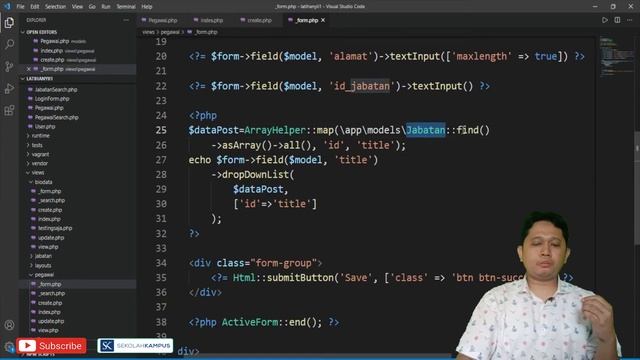
Task: Open the Terminal menu
Action: pyautogui.click(x=126, y=7)
